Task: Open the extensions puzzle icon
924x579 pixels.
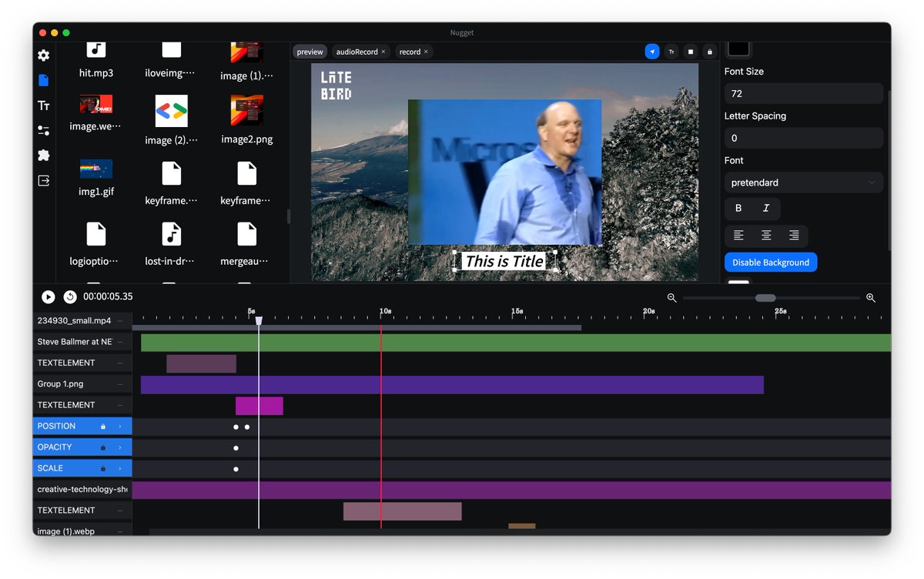Action: click(44, 156)
